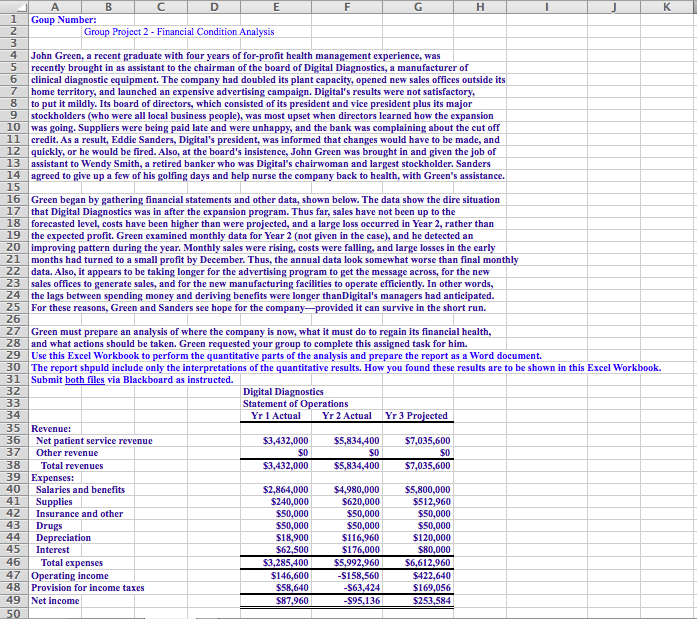Click the select-all corner box
Screen dimensions: 697x619
[x=14, y=7]
